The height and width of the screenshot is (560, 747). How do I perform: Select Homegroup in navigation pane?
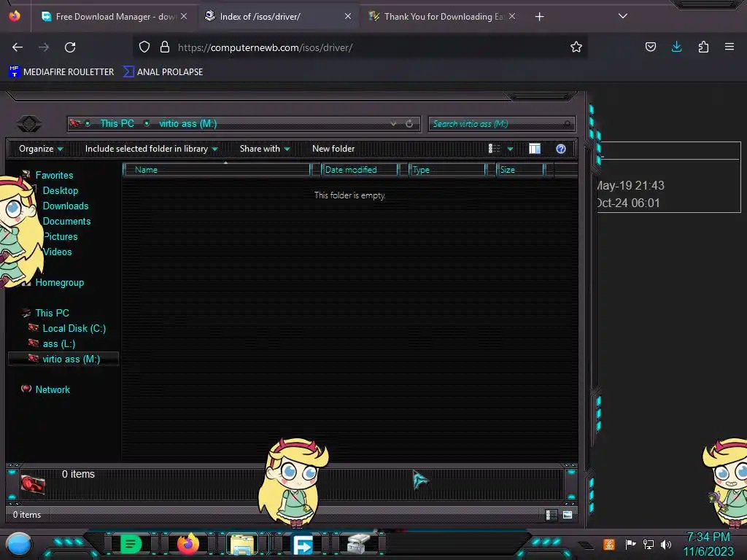coord(60,282)
